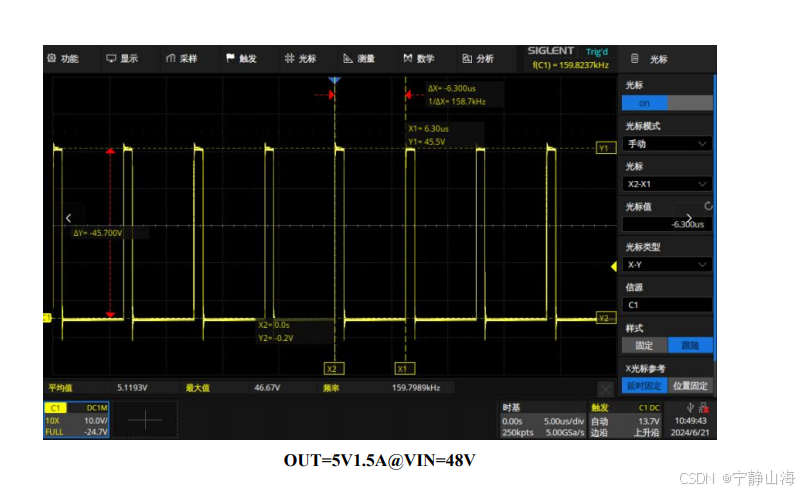
Task: Click the left arrow on waveform area
Action: [68, 218]
